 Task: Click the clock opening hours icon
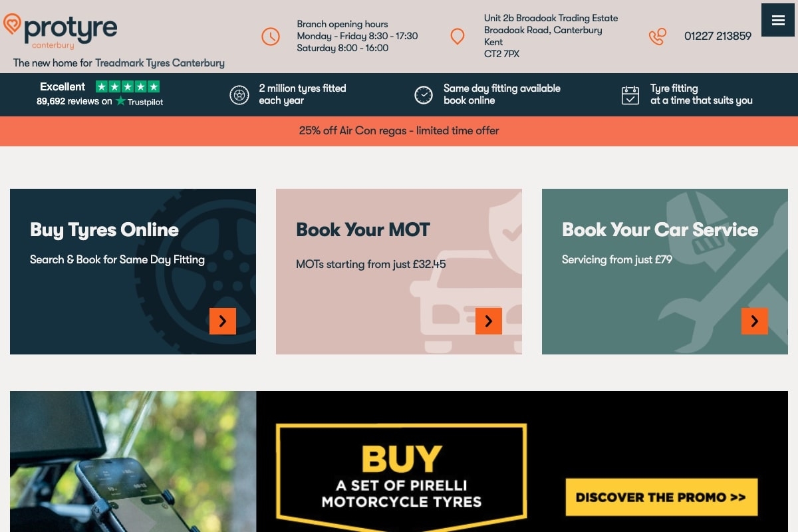271,37
